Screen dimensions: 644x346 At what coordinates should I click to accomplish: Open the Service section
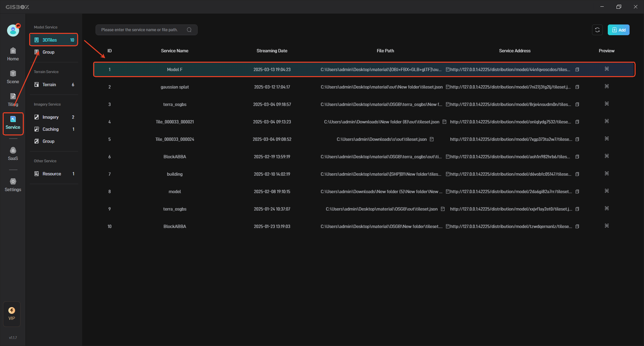tap(13, 123)
